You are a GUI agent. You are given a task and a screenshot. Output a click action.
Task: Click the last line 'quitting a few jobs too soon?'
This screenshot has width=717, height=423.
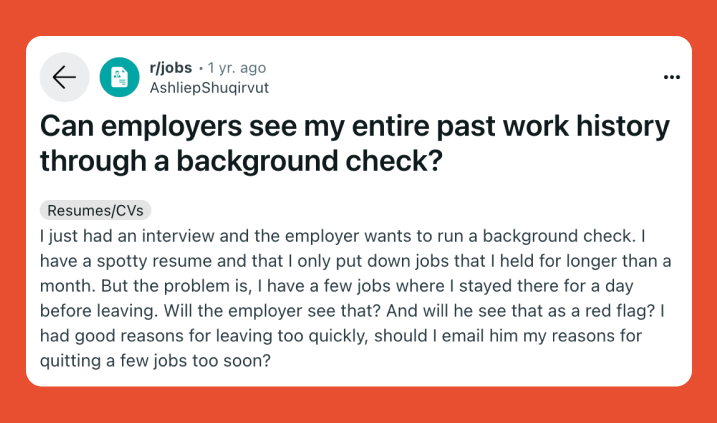tap(155, 361)
